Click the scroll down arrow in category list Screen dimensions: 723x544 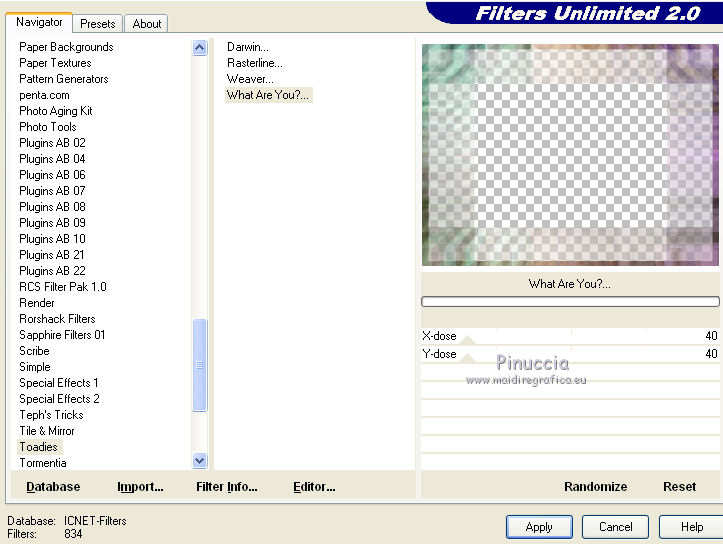(200, 460)
